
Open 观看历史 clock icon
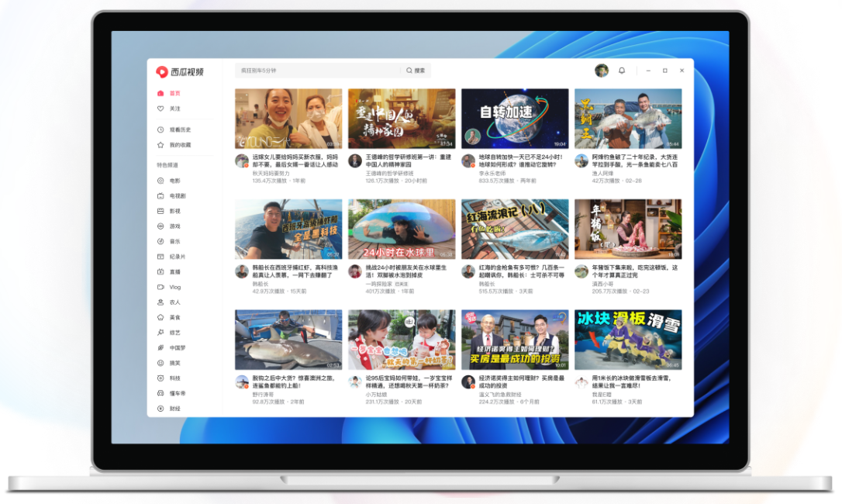pyautogui.click(x=160, y=129)
